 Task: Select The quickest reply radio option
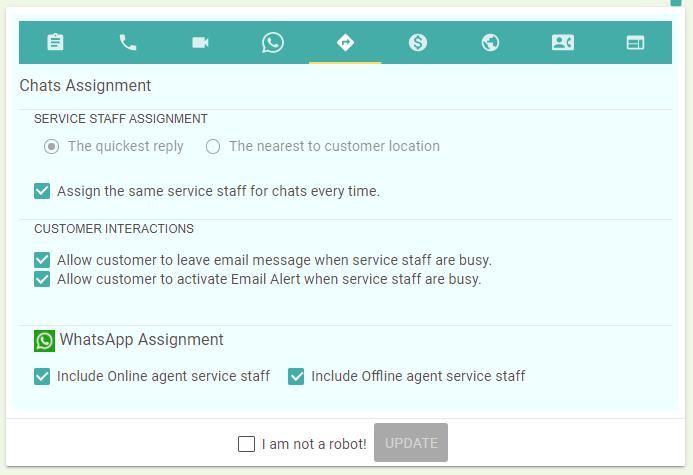click(51, 146)
